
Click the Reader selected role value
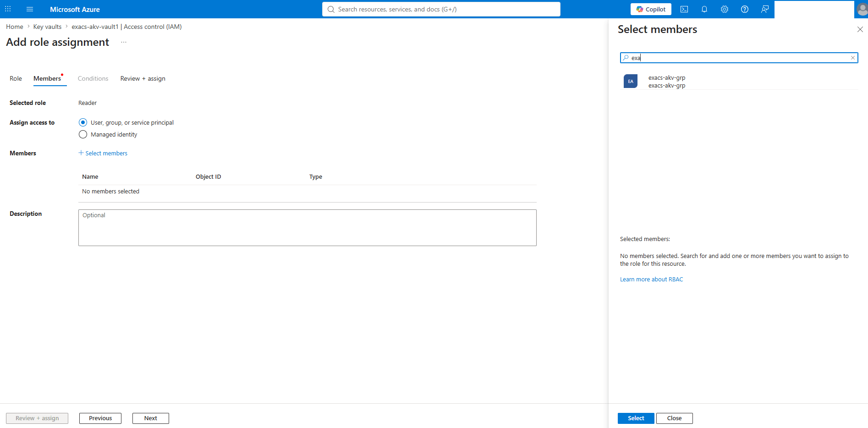[88, 103]
